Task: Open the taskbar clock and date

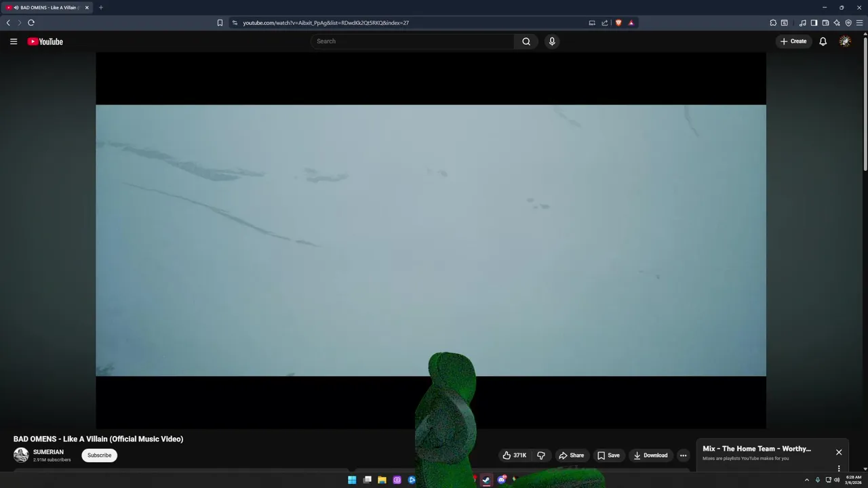Action: point(853,480)
